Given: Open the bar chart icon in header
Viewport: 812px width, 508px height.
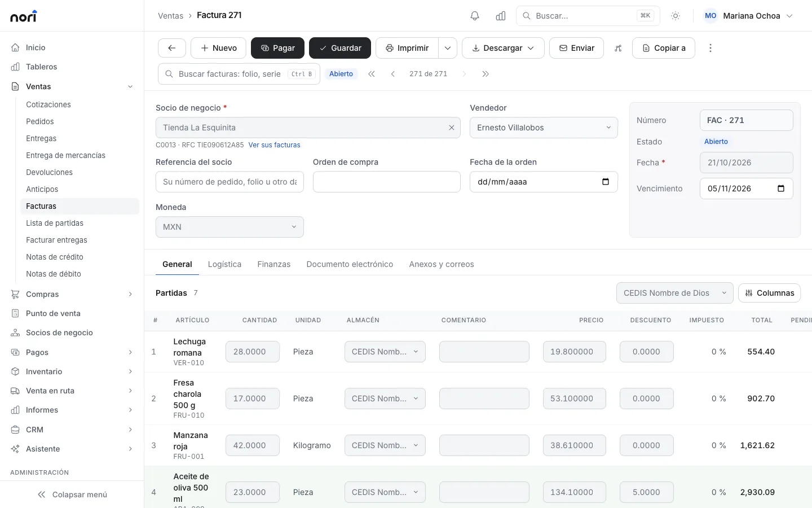Looking at the screenshot, I should pos(501,16).
